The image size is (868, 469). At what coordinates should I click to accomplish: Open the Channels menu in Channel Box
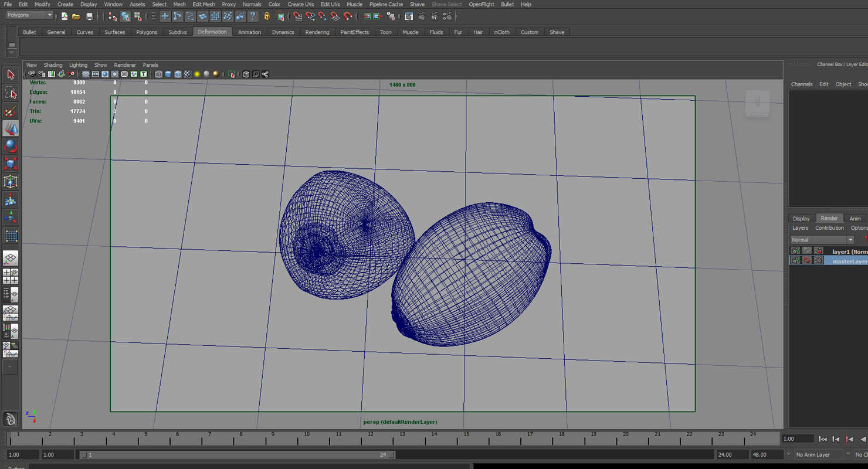(x=802, y=84)
